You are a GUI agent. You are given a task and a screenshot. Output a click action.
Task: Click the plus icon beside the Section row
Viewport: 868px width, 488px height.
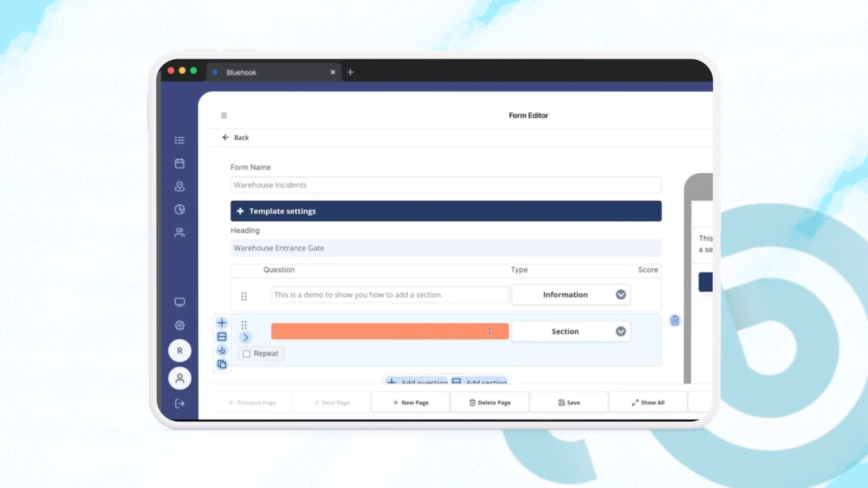(222, 323)
